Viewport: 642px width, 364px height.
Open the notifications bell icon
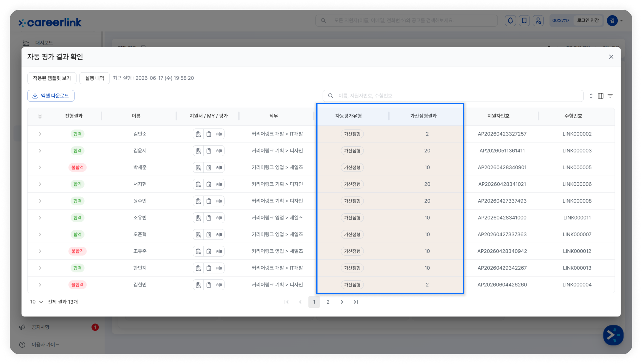click(510, 20)
